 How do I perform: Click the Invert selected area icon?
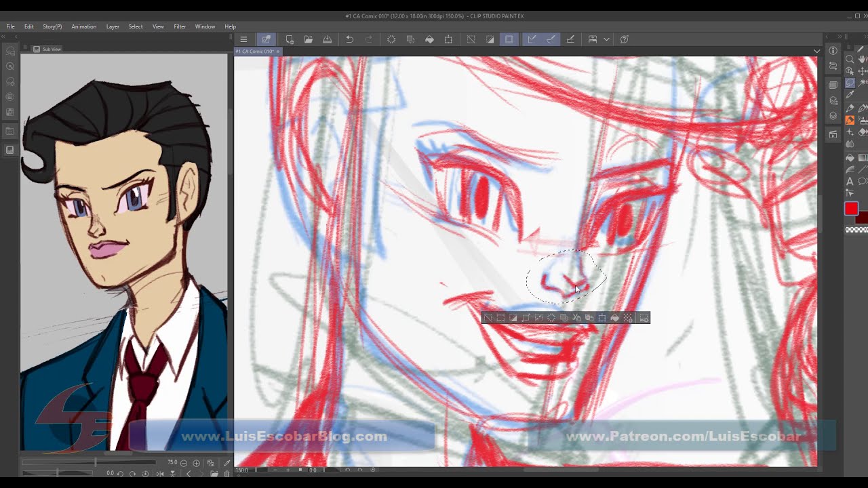pos(490,39)
